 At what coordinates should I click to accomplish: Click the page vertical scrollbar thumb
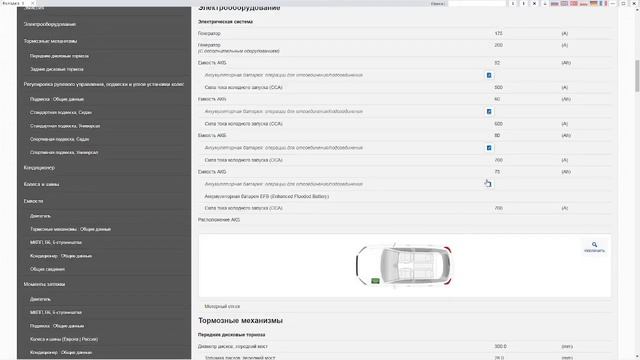637,76
